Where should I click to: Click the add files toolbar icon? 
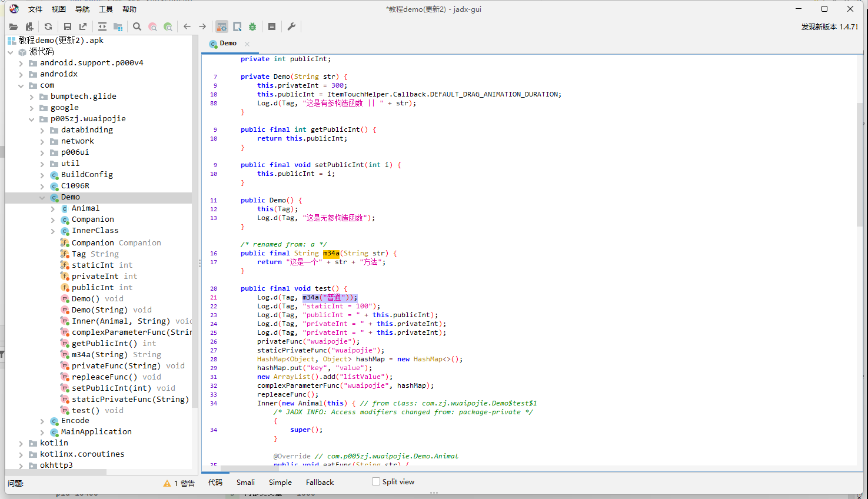pyautogui.click(x=29, y=26)
